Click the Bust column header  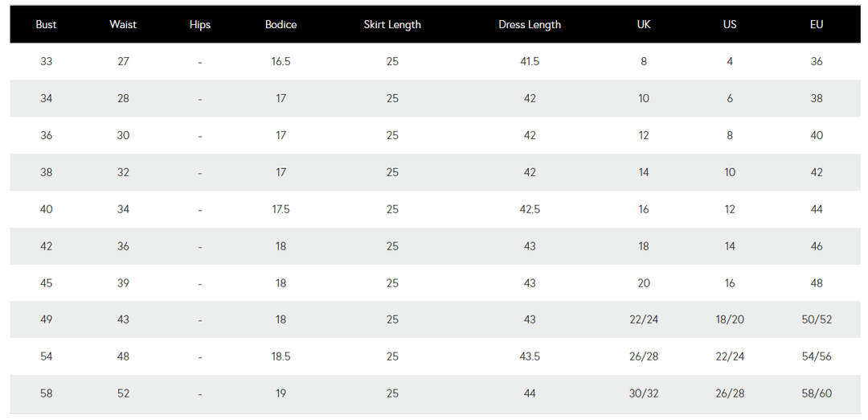click(x=46, y=24)
